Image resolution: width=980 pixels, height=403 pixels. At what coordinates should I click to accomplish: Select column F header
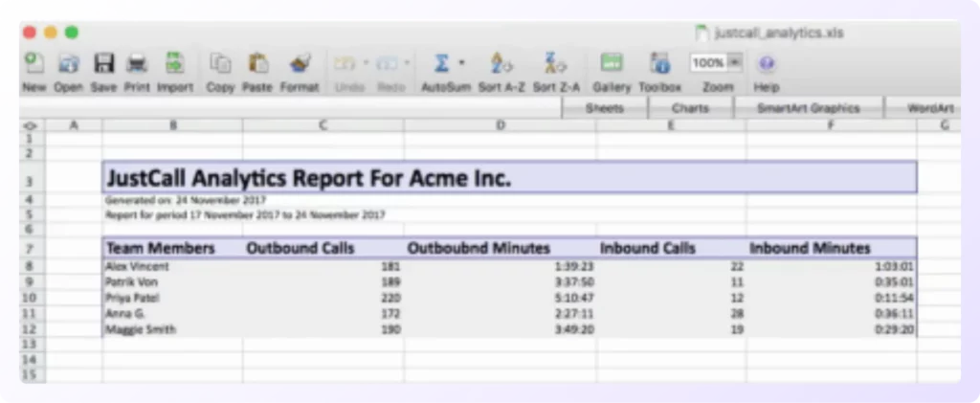(x=832, y=125)
